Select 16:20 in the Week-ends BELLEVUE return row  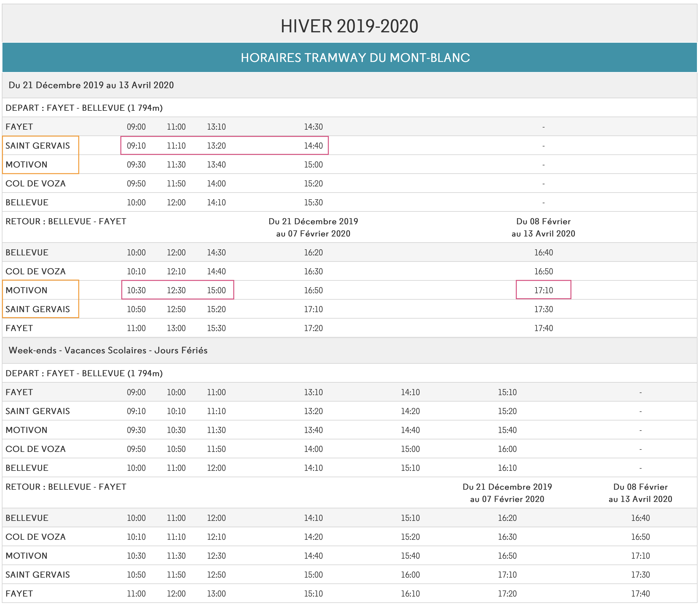tap(507, 518)
